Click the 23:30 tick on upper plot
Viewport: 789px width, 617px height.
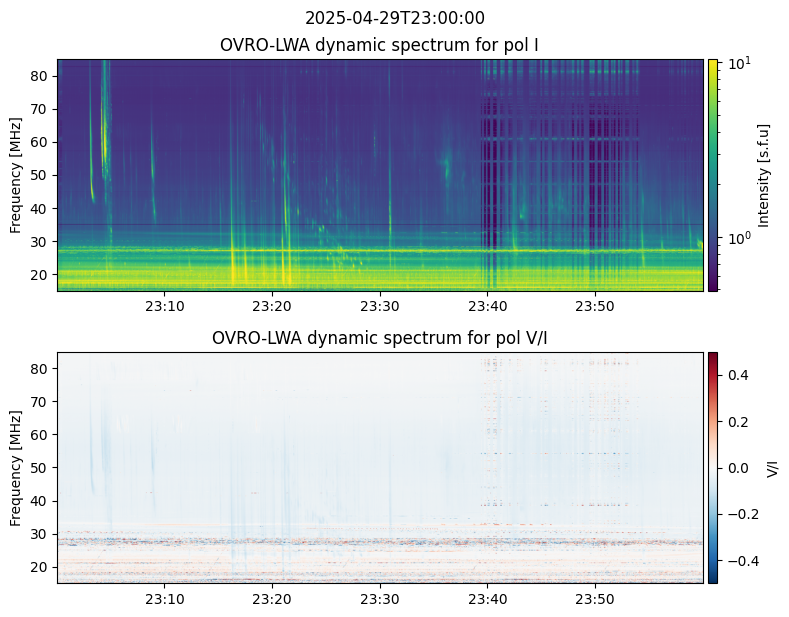tap(380, 306)
